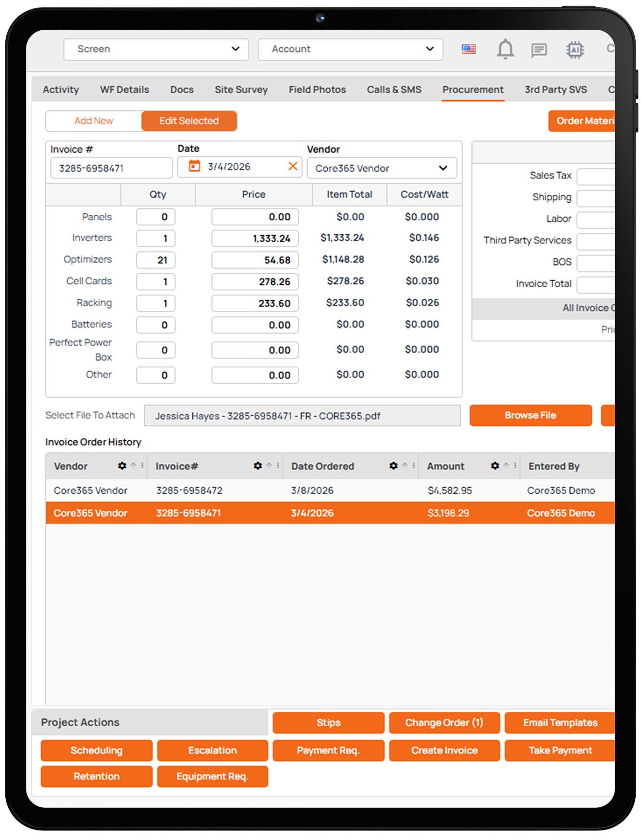Open the WF Details tab
This screenshot has height=840, width=641.
(x=124, y=89)
